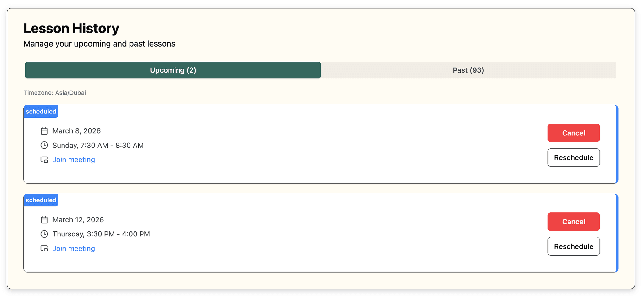Cancel the March 8 lesson
This screenshot has width=644, height=298.
[574, 133]
